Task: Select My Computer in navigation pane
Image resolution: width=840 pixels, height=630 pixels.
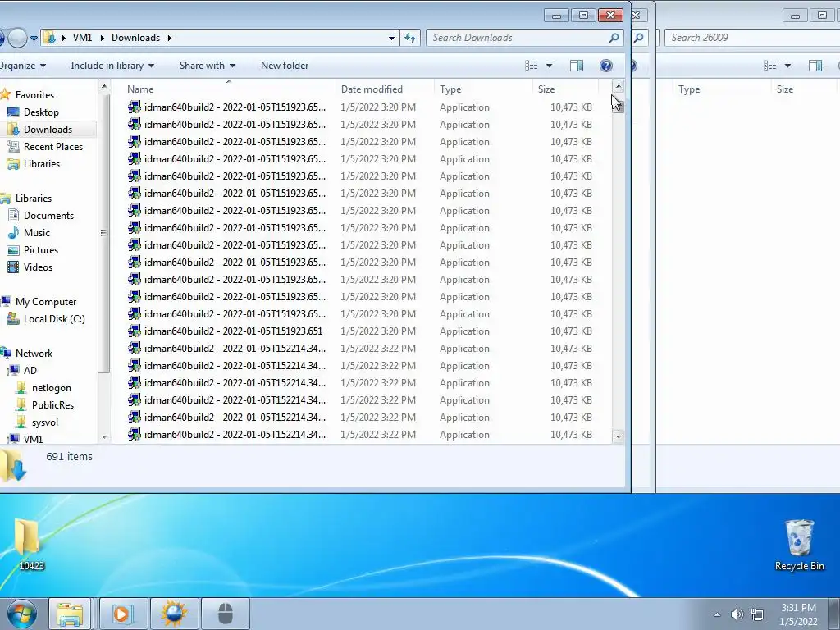Action: click(x=46, y=302)
